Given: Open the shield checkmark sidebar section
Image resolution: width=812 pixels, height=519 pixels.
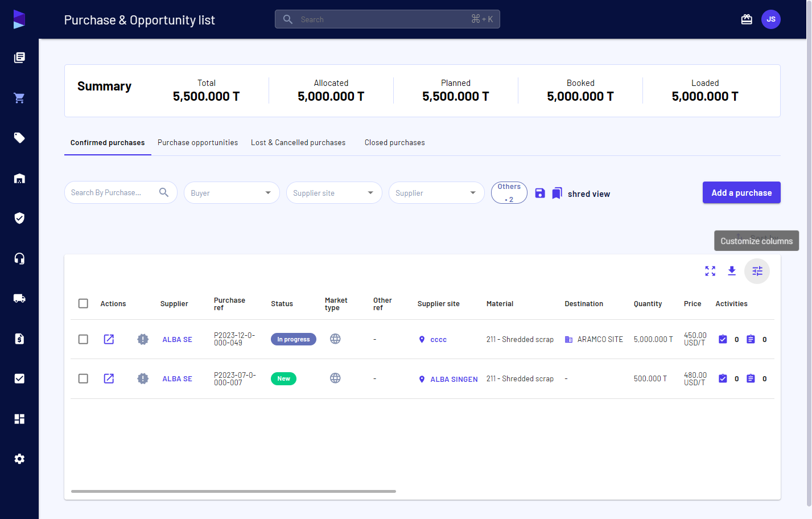Looking at the screenshot, I should point(19,218).
